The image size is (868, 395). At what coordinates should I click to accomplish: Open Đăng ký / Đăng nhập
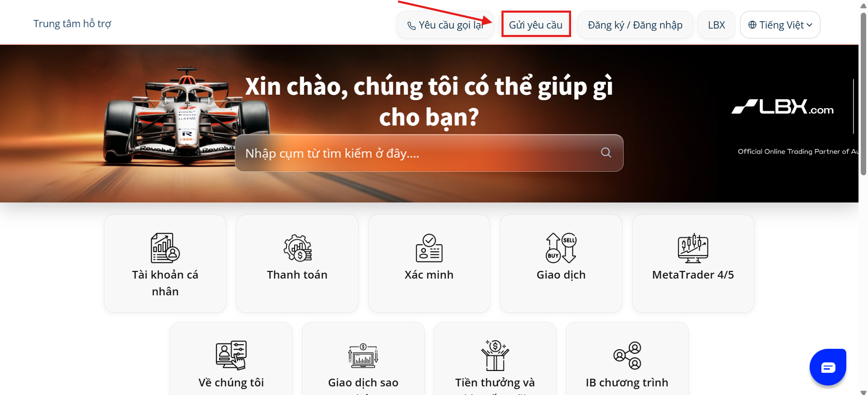tap(635, 25)
